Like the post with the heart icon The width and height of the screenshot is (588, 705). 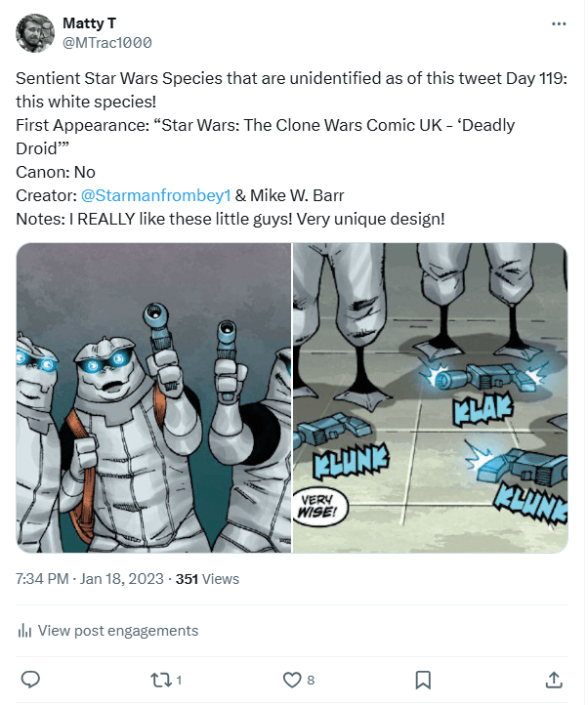point(291,679)
